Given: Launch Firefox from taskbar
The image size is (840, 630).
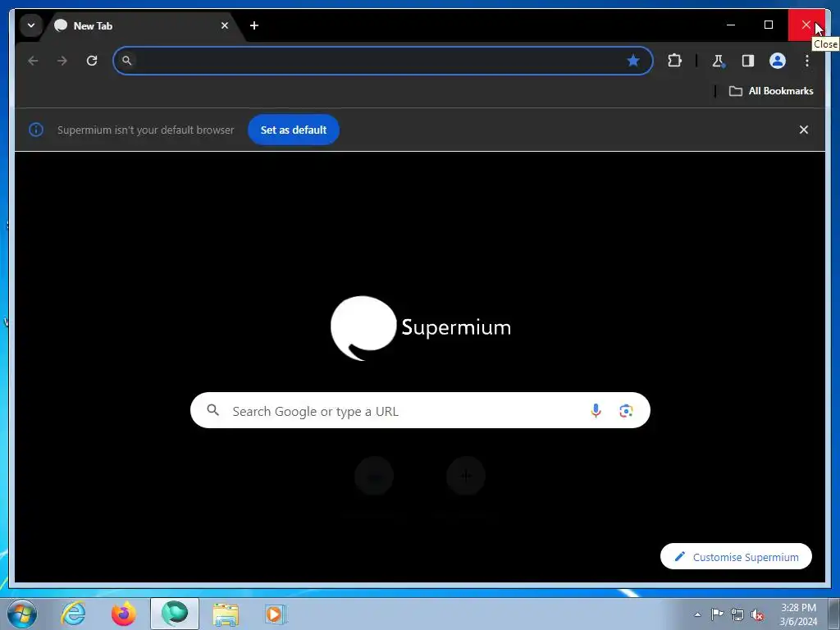Looking at the screenshot, I should [124, 614].
